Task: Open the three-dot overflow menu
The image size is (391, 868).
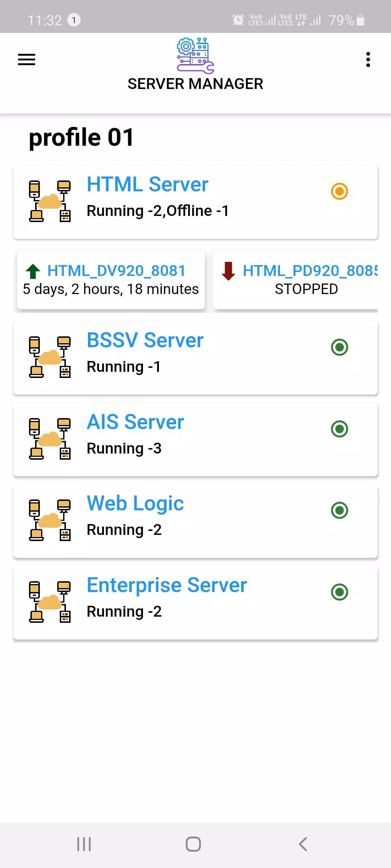Action: click(x=368, y=60)
